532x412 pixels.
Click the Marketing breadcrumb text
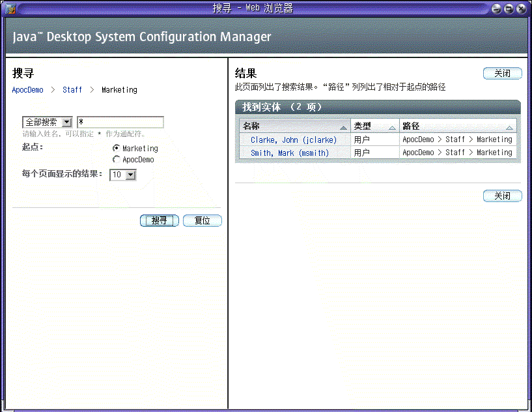119,90
